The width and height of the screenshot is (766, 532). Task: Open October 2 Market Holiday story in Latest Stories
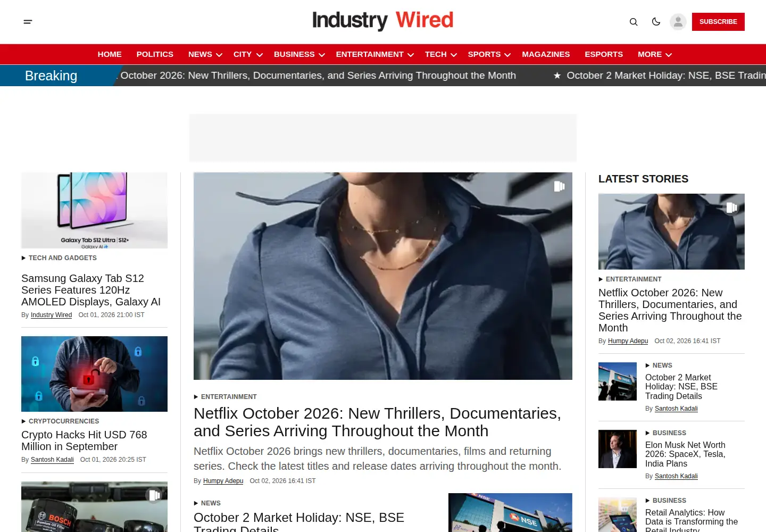(x=681, y=387)
